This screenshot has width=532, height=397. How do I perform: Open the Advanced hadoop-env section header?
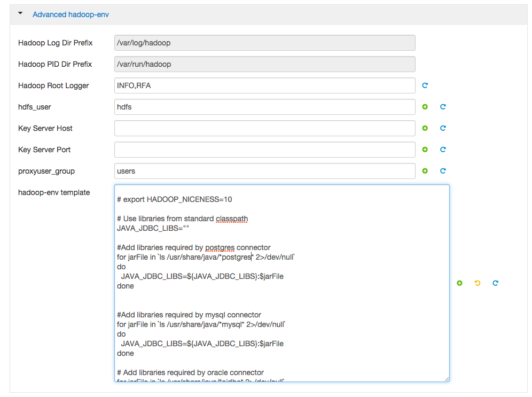71,14
